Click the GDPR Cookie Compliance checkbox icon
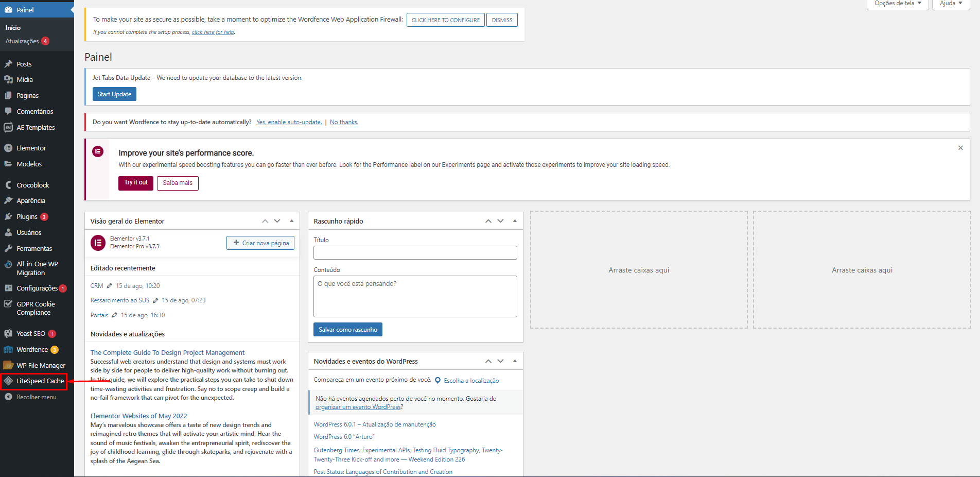The image size is (980, 477). [8, 304]
